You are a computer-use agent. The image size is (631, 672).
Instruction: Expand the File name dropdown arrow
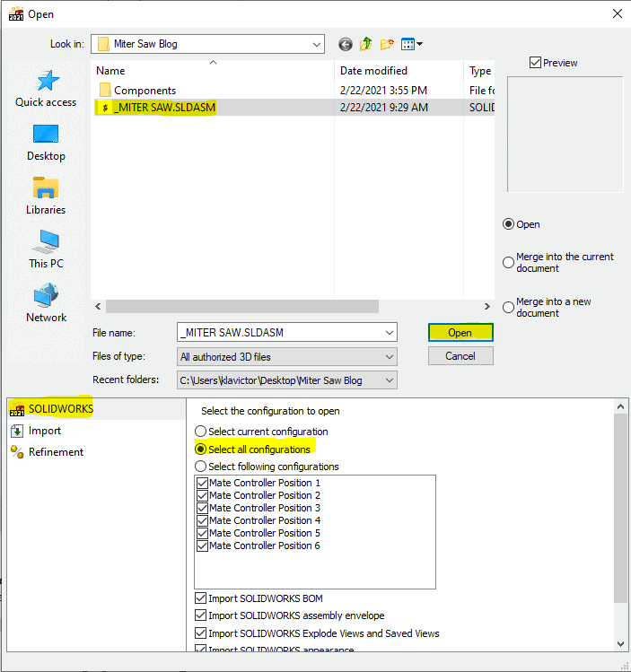[x=390, y=333]
